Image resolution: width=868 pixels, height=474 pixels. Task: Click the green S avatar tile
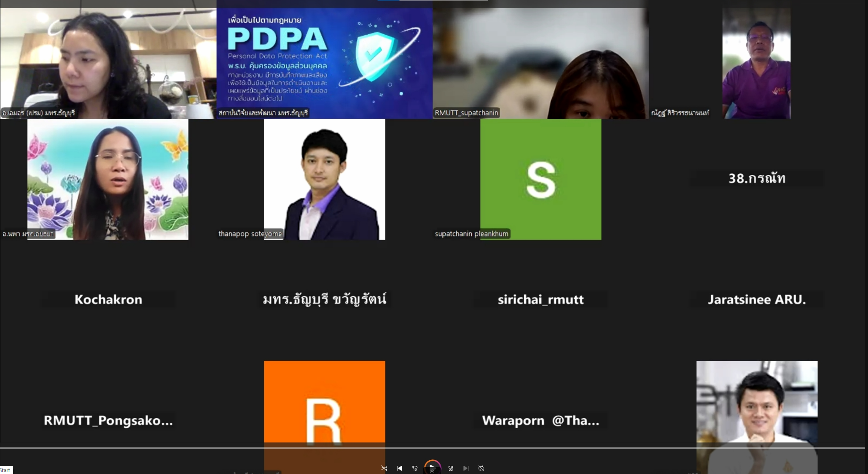tap(541, 179)
